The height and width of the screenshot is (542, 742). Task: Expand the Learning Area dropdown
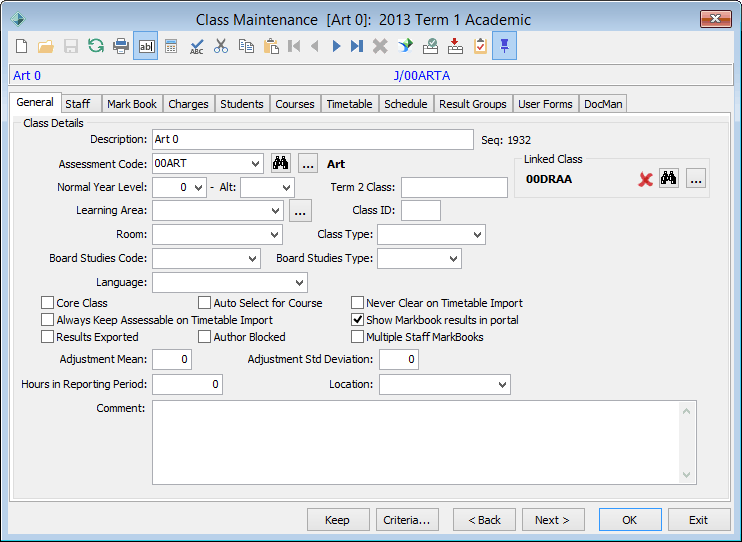point(275,211)
